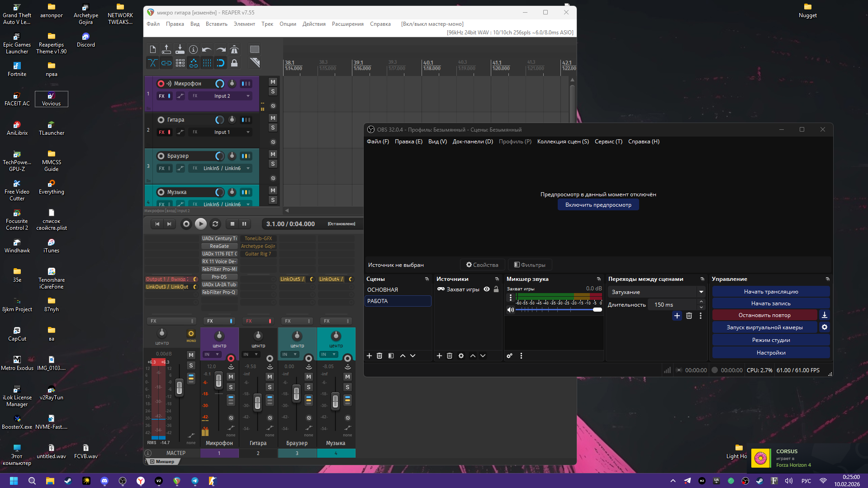
Task: Open the Опции menu in REAPER
Action: [x=288, y=24]
